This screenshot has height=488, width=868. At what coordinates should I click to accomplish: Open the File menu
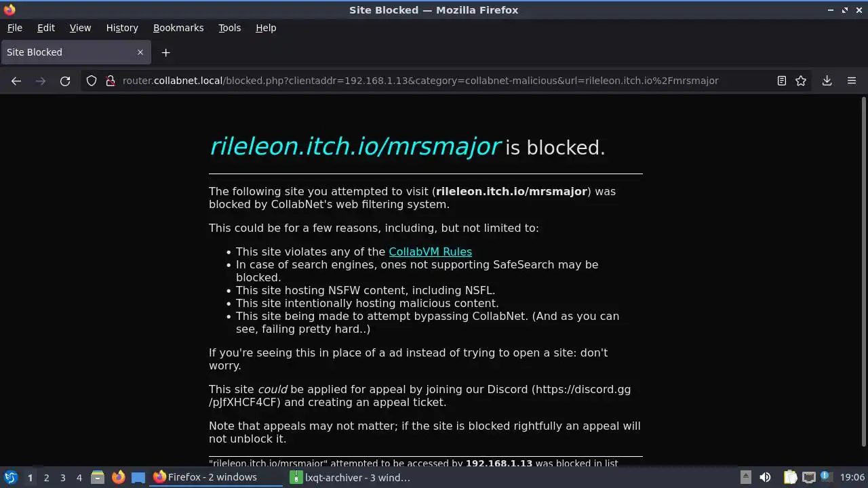(x=14, y=28)
